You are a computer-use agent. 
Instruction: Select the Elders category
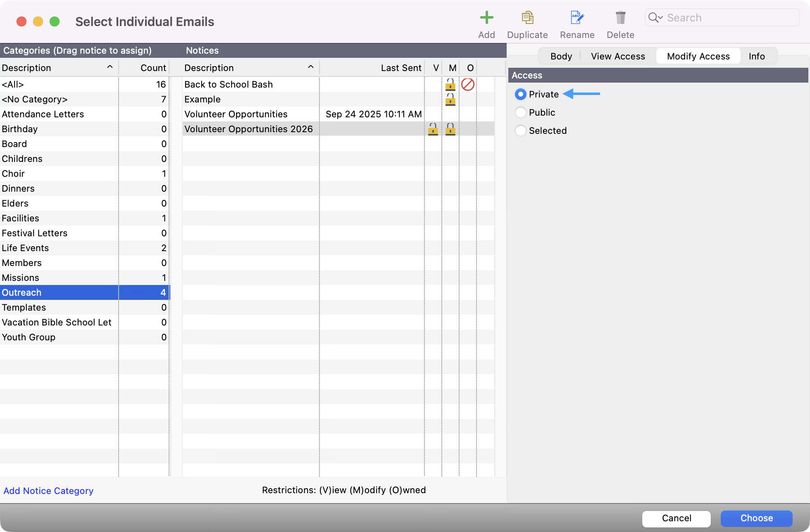tap(84, 204)
